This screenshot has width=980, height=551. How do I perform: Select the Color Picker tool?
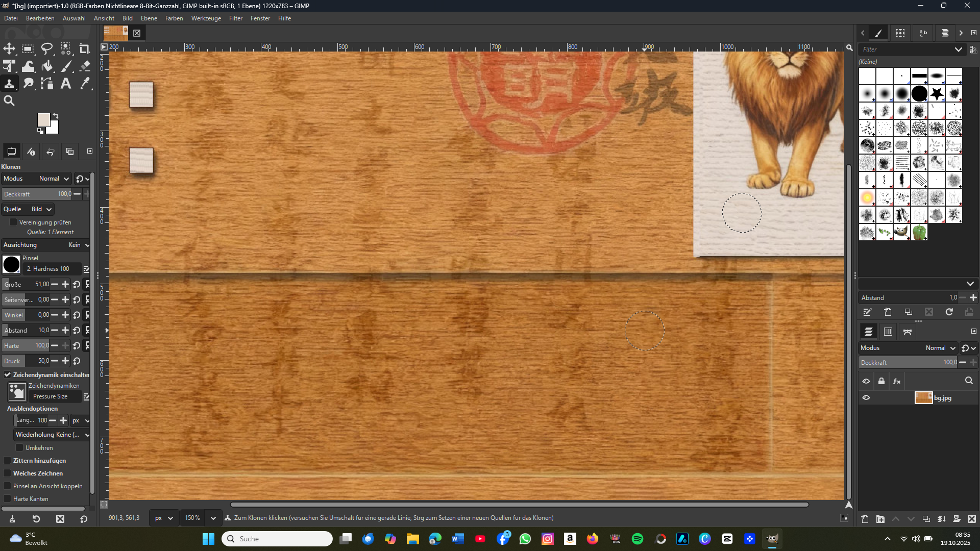tap(85, 84)
